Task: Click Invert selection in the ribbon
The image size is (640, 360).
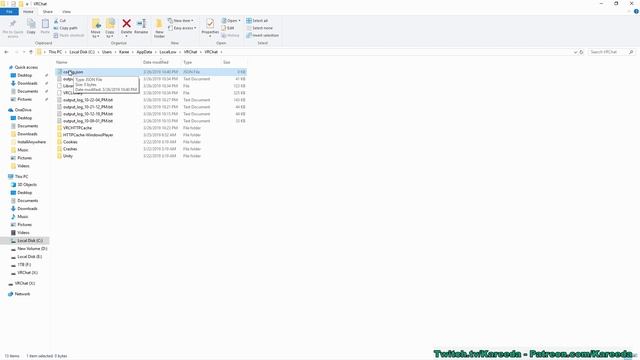Action: click(262, 35)
